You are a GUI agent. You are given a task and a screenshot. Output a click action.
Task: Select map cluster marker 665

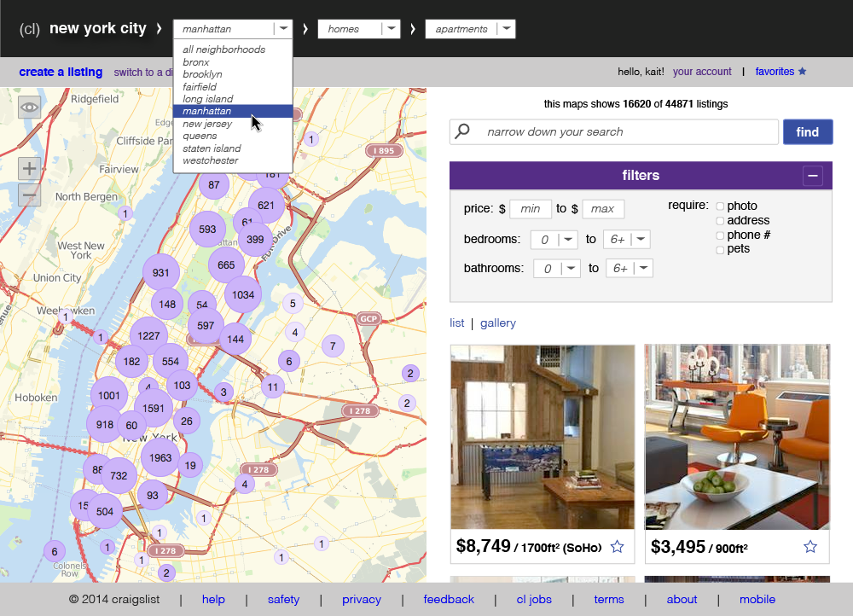(x=226, y=265)
